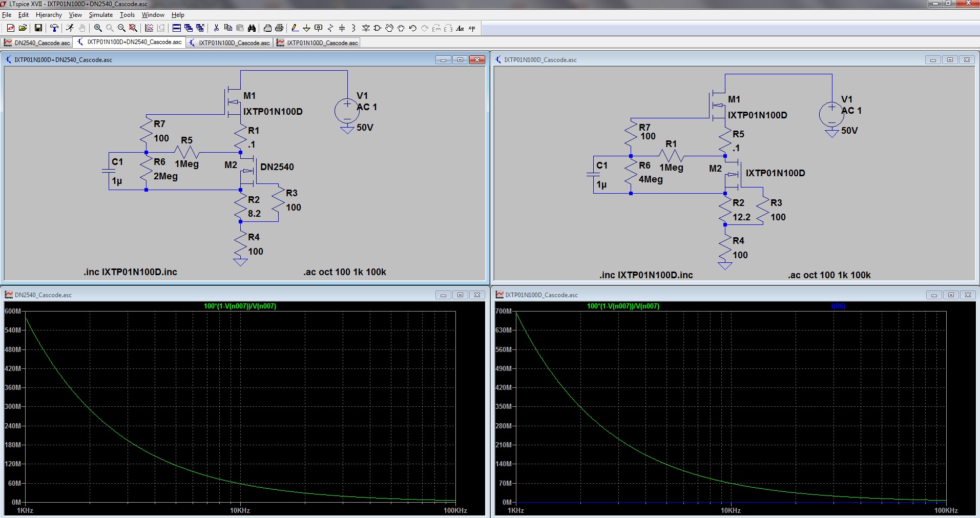
Task: Switch to IXTP01N100D_Cascode.asc schematic tab
Action: click(230, 43)
